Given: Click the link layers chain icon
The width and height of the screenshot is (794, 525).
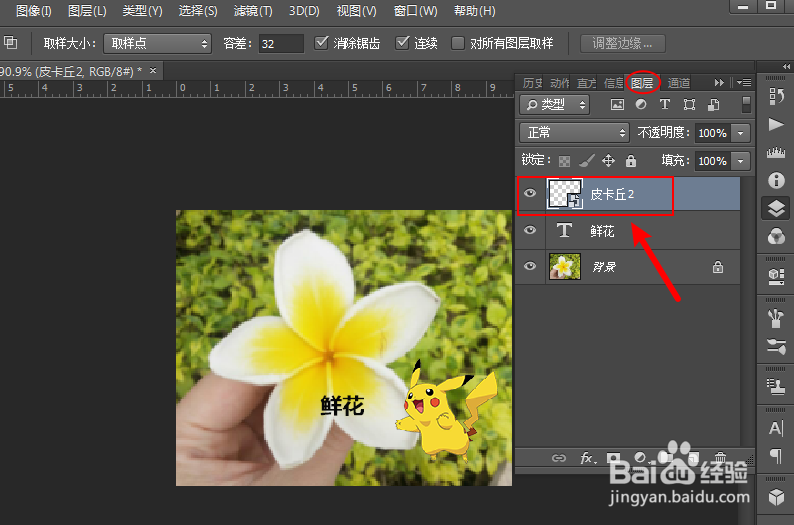Looking at the screenshot, I should pos(559,458).
